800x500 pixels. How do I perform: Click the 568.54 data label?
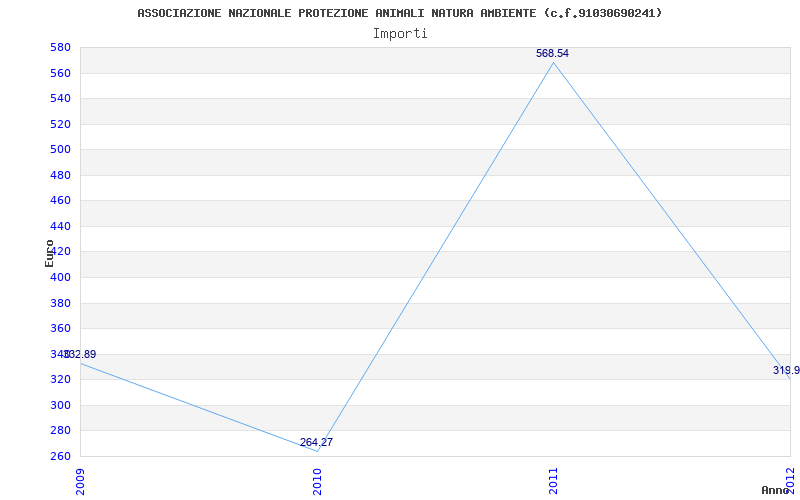pyautogui.click(x=552, y=54)
